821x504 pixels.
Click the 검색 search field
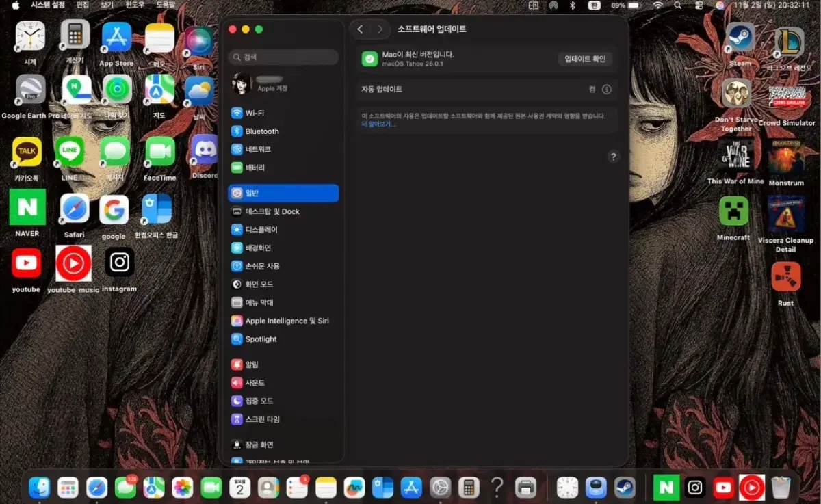[x=283, y=57]
